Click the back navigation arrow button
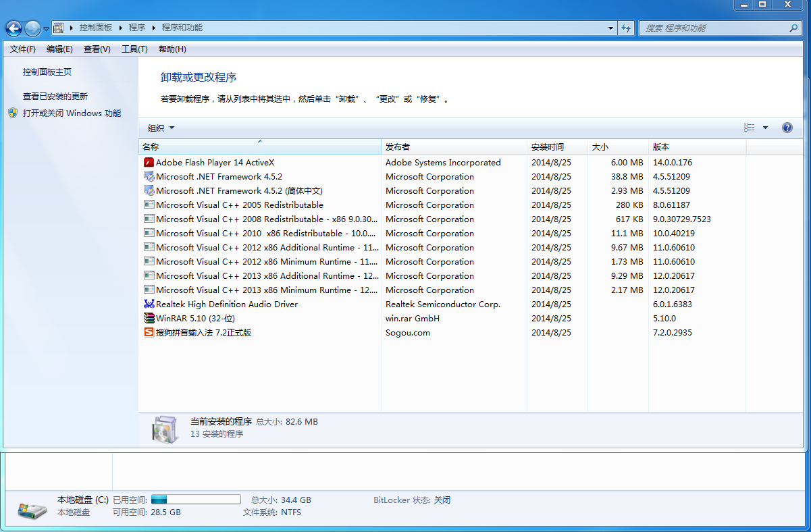The image size is (811, 532). pos(13,28)
